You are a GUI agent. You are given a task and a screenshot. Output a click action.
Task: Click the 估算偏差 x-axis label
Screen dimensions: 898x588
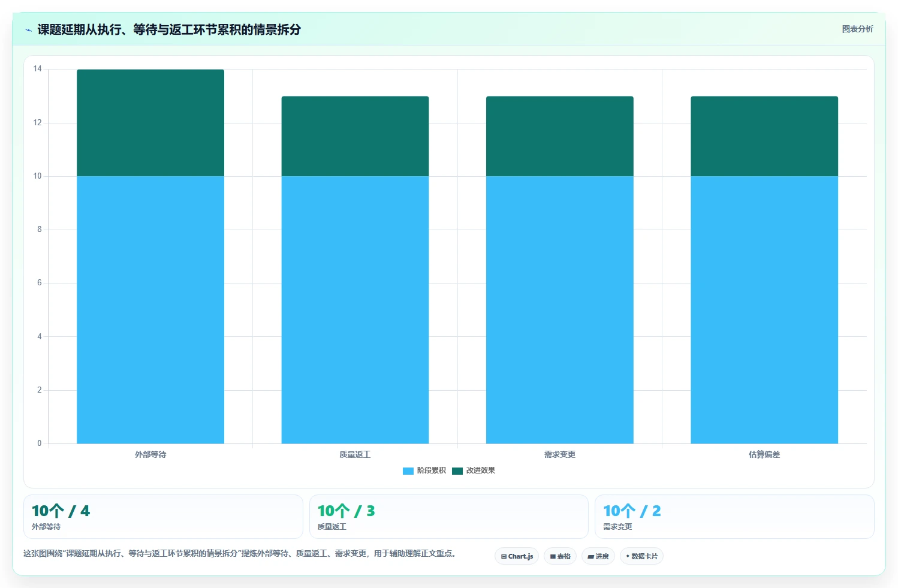tap(764, 454)
